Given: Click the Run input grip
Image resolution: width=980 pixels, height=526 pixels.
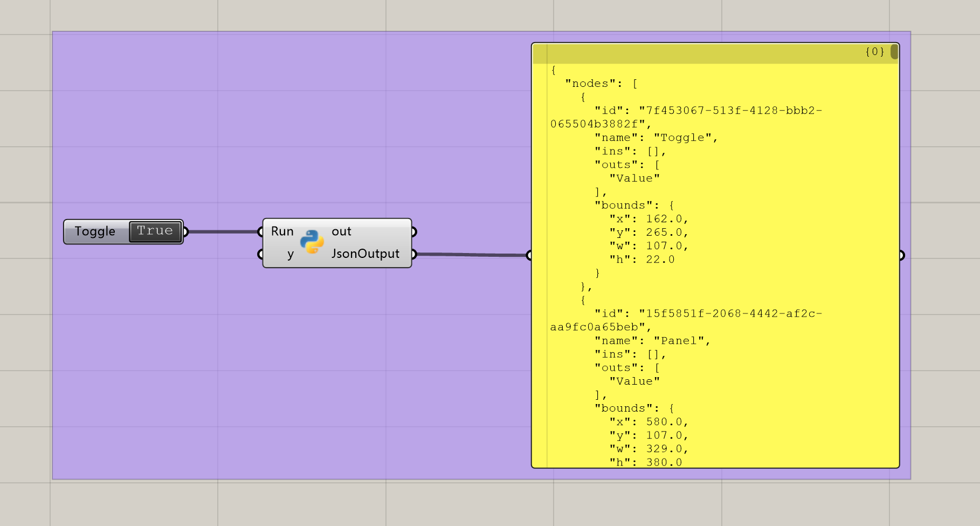Looking at the screenshot, I should tap(260, 232).
